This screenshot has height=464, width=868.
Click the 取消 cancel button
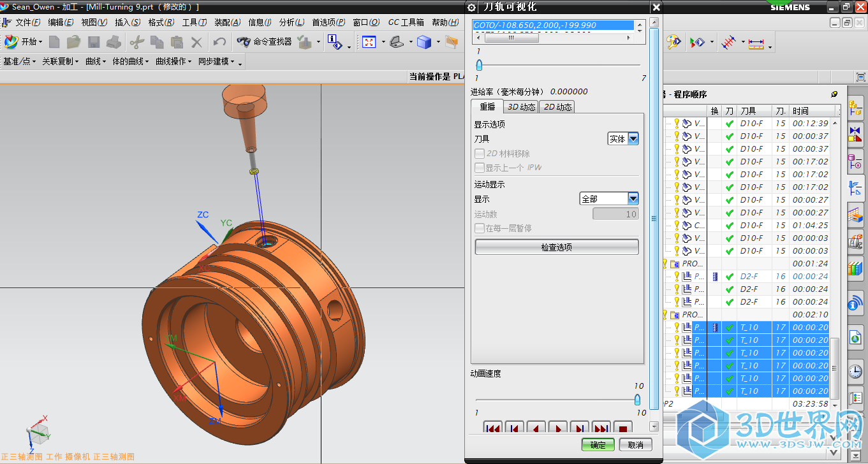point(635,445)
